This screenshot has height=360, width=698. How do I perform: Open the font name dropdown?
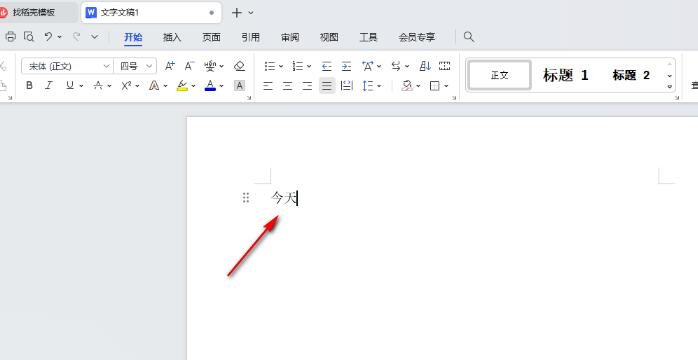click(106, 66)
